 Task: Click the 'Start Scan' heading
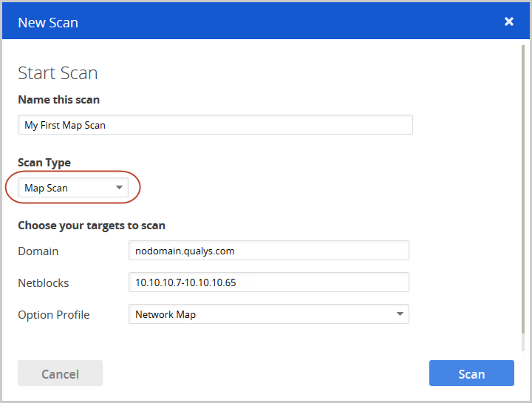point(58,73)
